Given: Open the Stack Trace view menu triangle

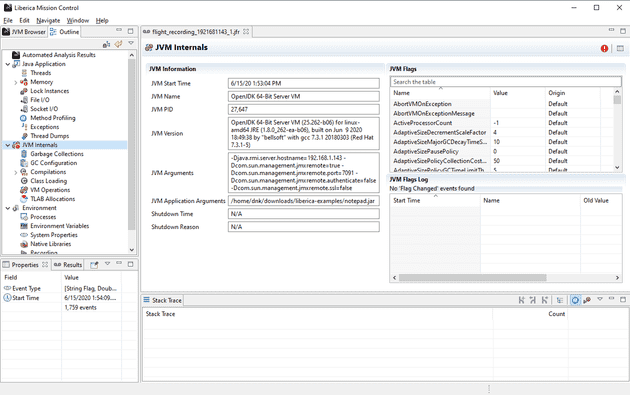Looking at the screenshot, I should point(600,299).
